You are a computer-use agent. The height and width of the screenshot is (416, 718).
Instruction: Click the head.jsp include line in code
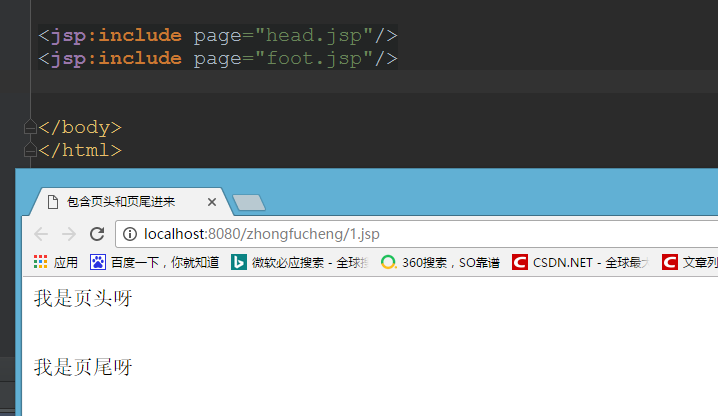[x=218, y=35]
